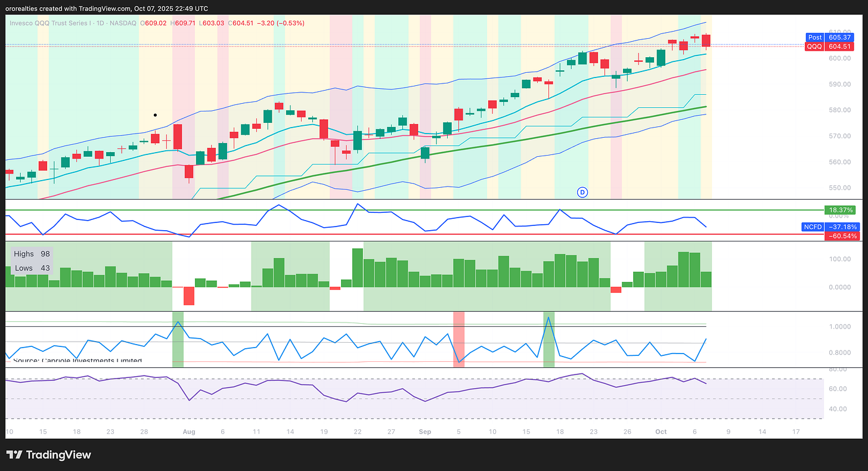
Task: Click the Highs 98 legend entry
Action: [32, 254]
